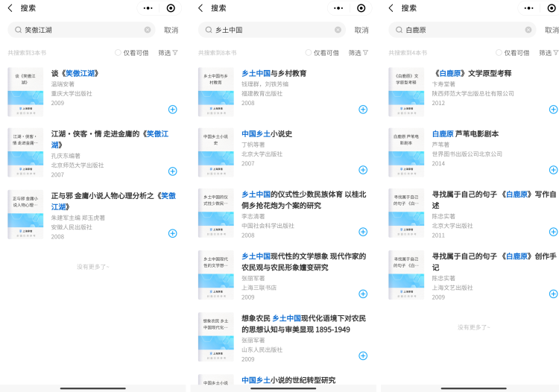Turn on 仅看可借 for 白鹿原 results
The width and height of the screenshot is (559, 392).
[x=499, y=53]
